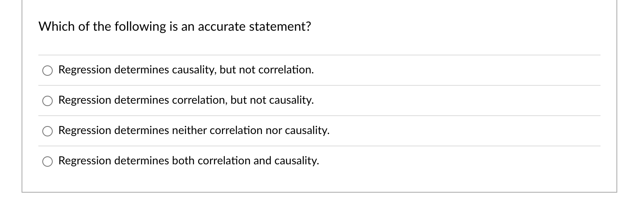Click the word 'accurate' in the question
This screenshot has height=207, width=644.
click(222, 27)
